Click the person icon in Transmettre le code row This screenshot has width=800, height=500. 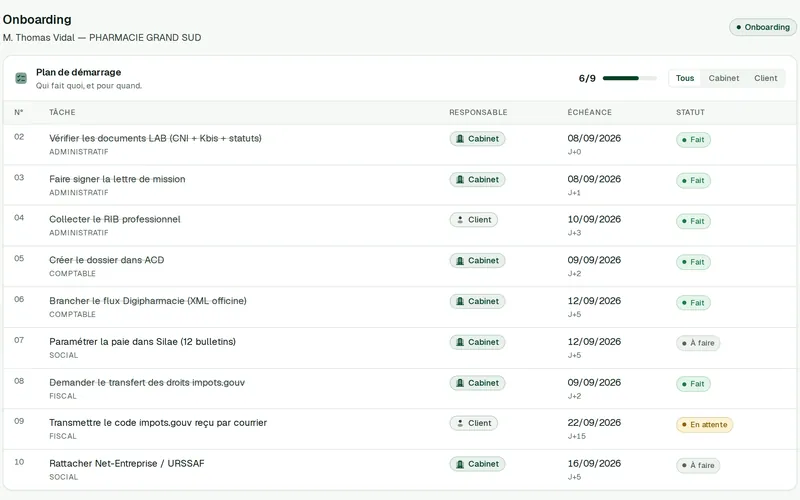(x=460, y=423)
